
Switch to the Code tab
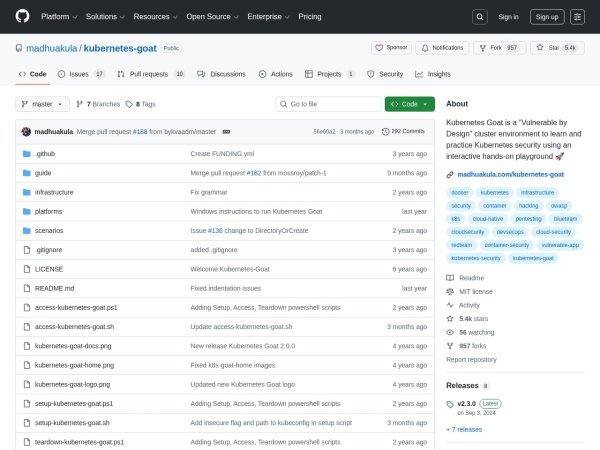point(33,74)
